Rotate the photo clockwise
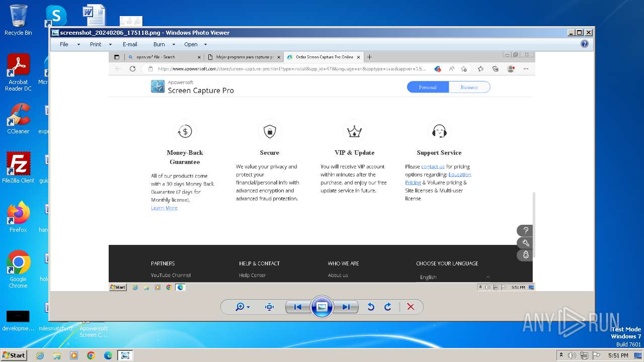The image size is (644, 362). pos(387,307)
